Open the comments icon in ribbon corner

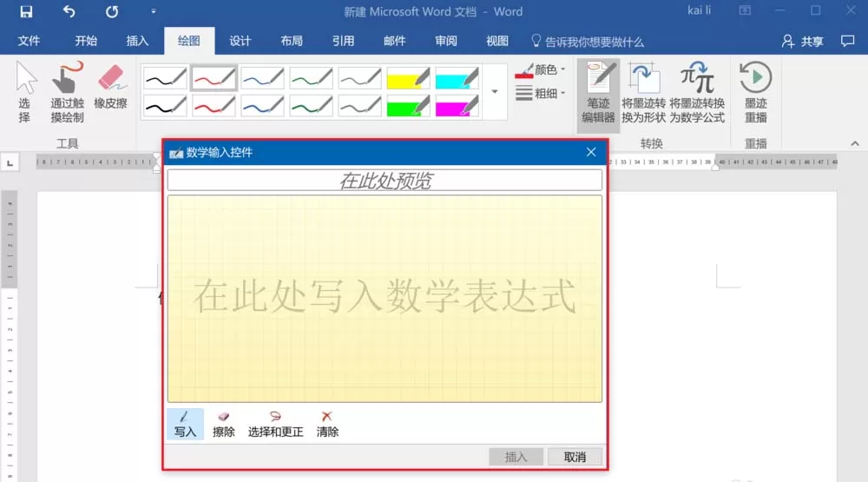click(847, 41)
